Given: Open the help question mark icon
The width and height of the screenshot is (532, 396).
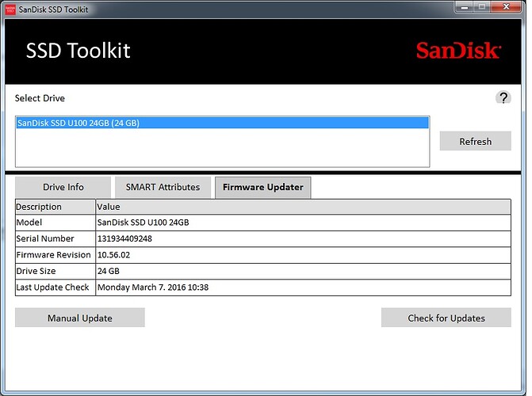Looking at the screenshot, I should point(503,98).
